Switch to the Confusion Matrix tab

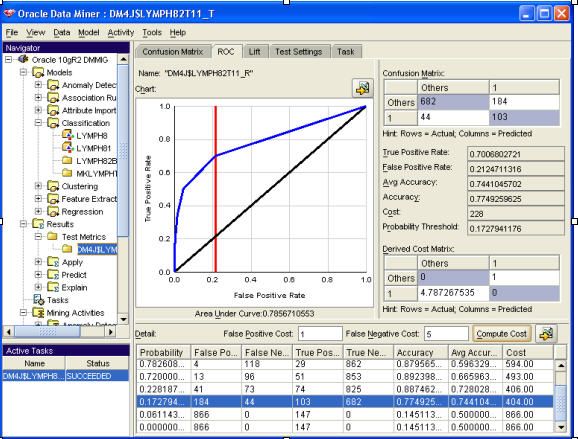[173, 52]
